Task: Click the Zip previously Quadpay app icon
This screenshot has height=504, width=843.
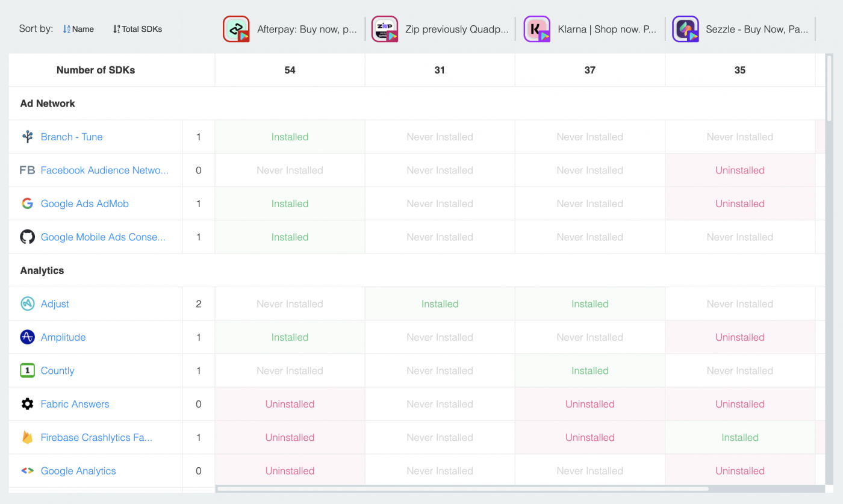Action: pyautogui.click(x=385, y=29)
